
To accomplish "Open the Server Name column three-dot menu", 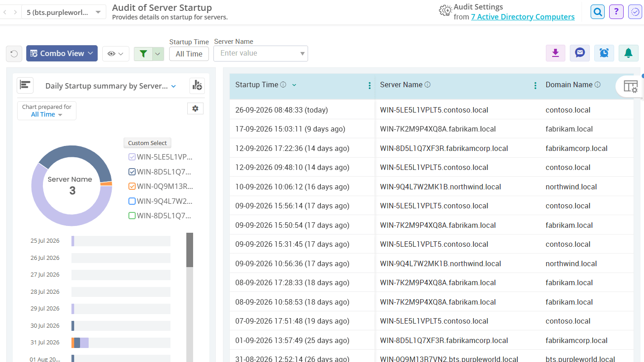I will click(x=535, y=85).
